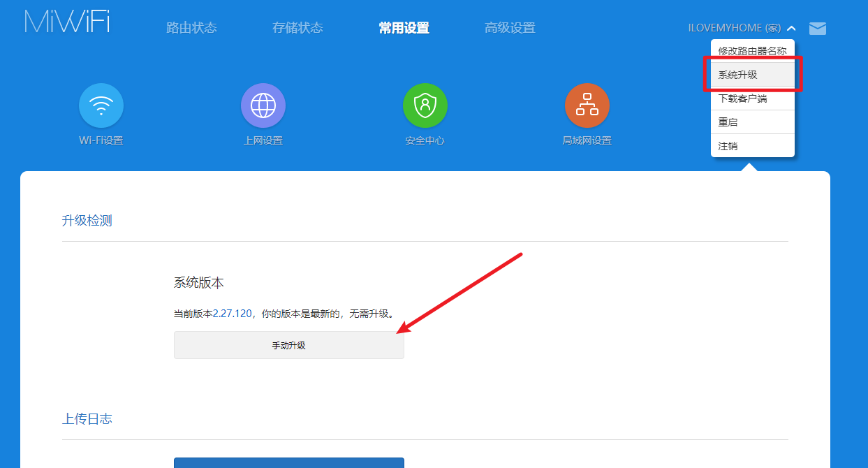Select the Wi-Fi设置 label under its icon
868x468 pixels.
coord(101,139)
